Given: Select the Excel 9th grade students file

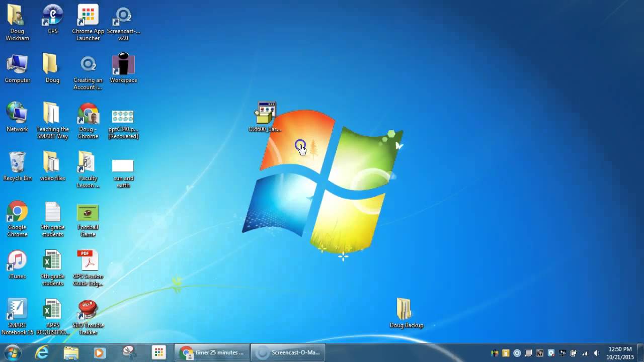Looking at the screenshot, I should click(52, 268).
